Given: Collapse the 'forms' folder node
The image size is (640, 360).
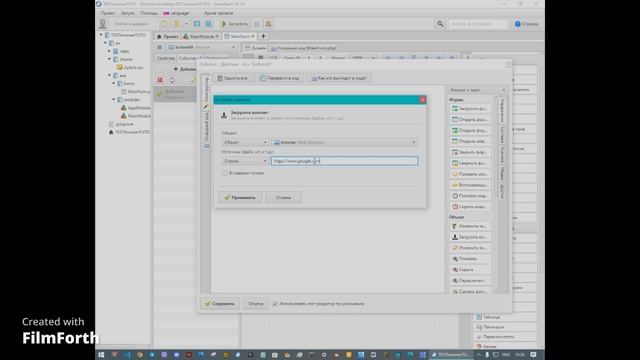Looking at the screenshot, I should coord(113,83).
